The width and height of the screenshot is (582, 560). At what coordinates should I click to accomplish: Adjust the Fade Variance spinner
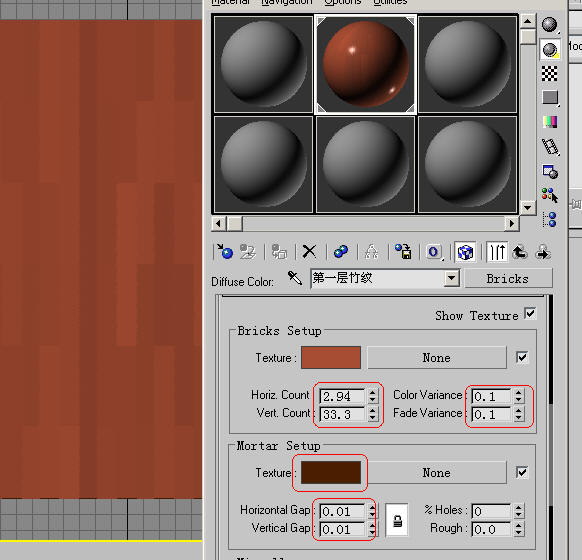point(519,414)
